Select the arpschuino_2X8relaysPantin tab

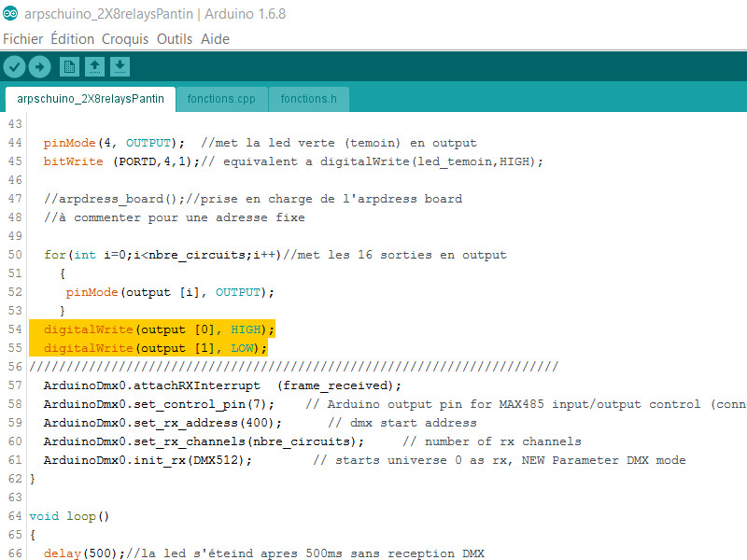(x=91, y=99)
